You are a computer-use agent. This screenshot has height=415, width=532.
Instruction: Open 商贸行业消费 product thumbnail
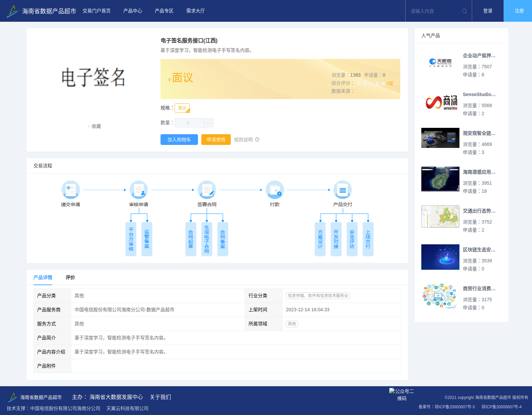pos(440,296)
